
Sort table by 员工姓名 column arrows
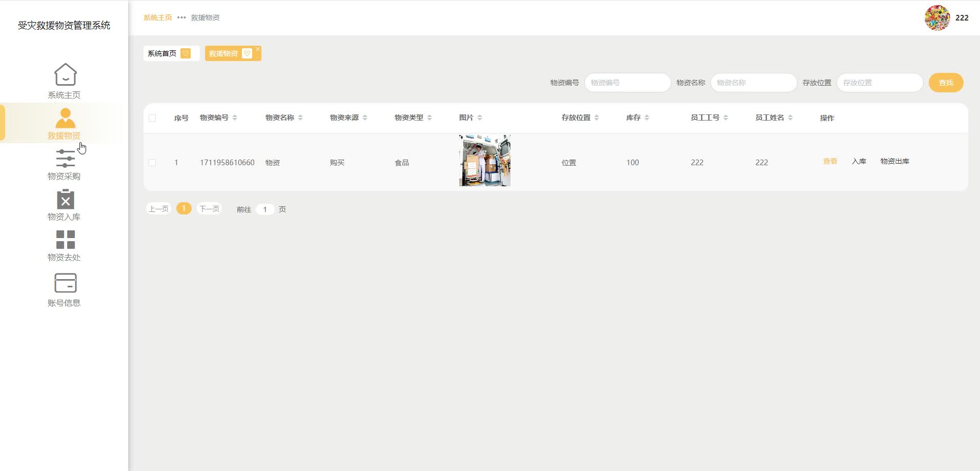(x=790, y=117)
